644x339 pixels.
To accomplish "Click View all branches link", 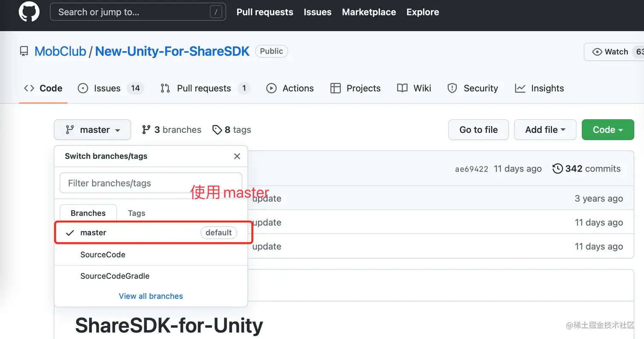I will (151, 296).
